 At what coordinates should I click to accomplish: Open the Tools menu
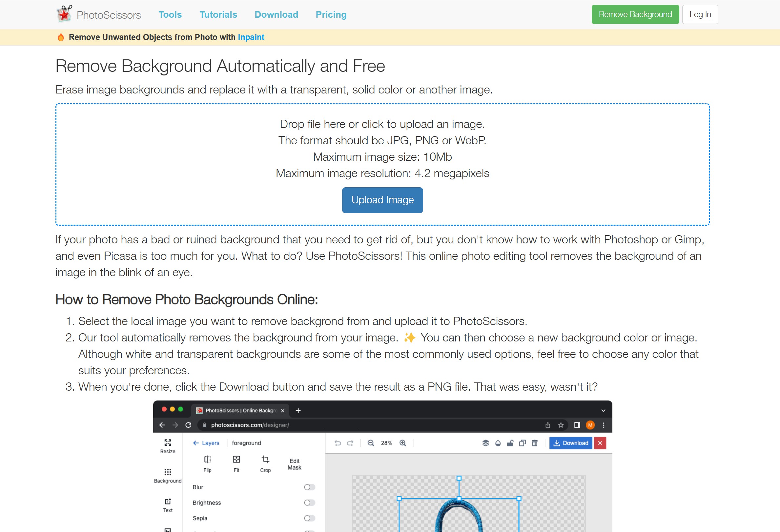point(170,14)
